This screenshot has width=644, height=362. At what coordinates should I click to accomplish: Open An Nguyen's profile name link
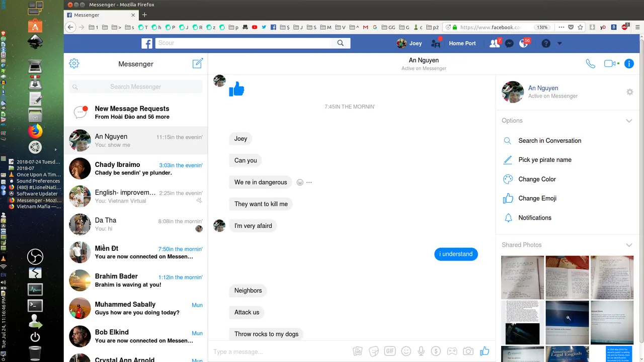click(543, 88)
